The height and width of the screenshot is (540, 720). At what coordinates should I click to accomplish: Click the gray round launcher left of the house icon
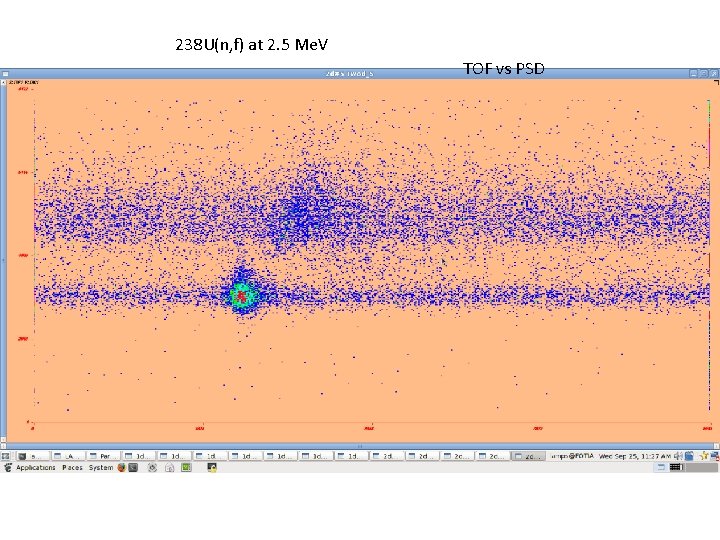point(152,467)
